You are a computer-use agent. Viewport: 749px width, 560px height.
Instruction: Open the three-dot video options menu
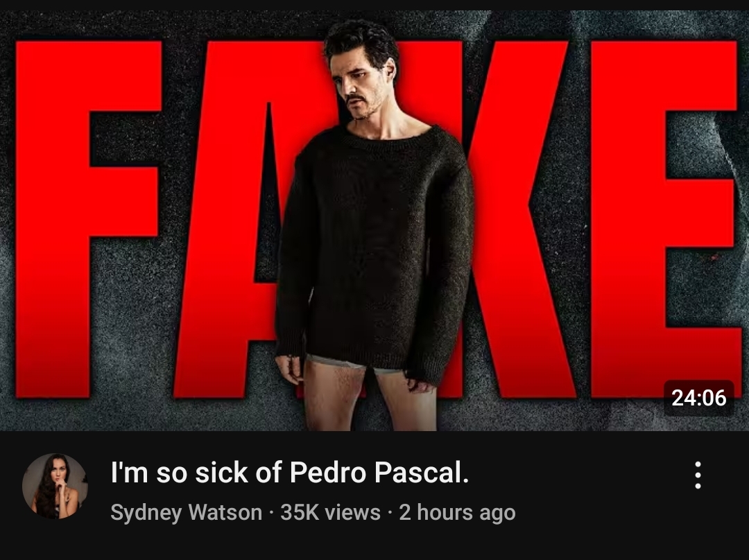coord(698,475)
